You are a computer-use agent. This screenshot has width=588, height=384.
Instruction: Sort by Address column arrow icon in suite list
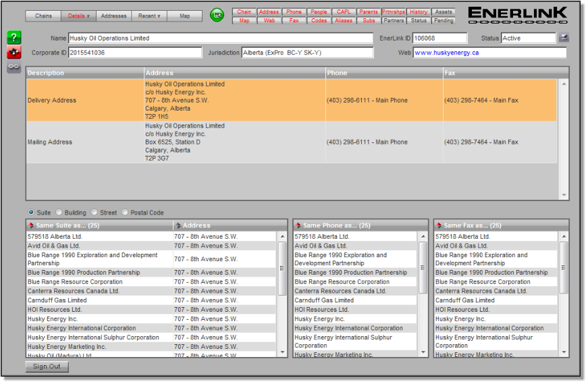pyautogui.click(x=178, y=225)
